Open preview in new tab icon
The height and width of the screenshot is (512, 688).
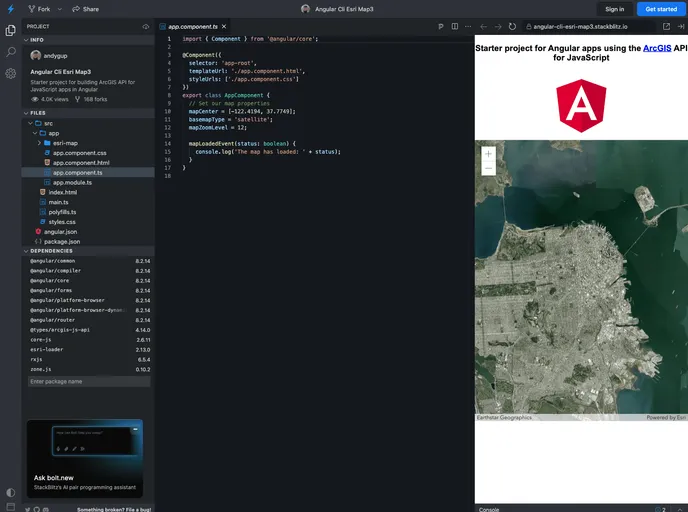[x=666, y=27]
